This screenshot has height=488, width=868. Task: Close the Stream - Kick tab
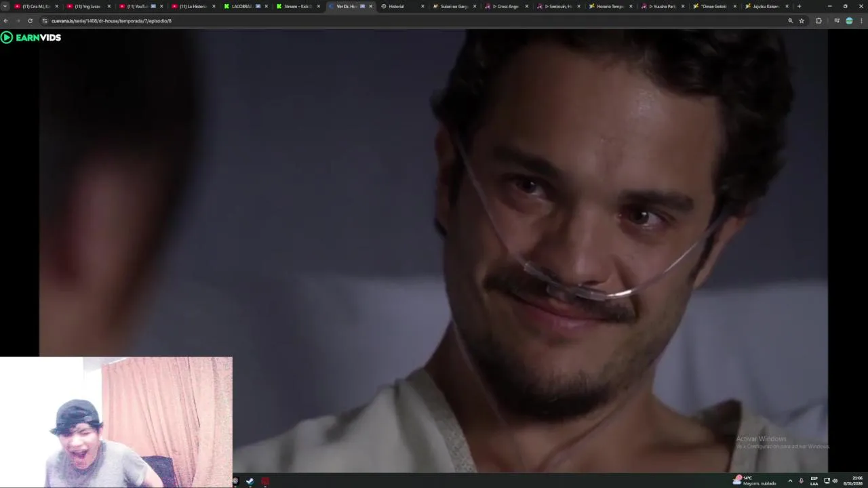pyautogui.click(x=318, y=6)
